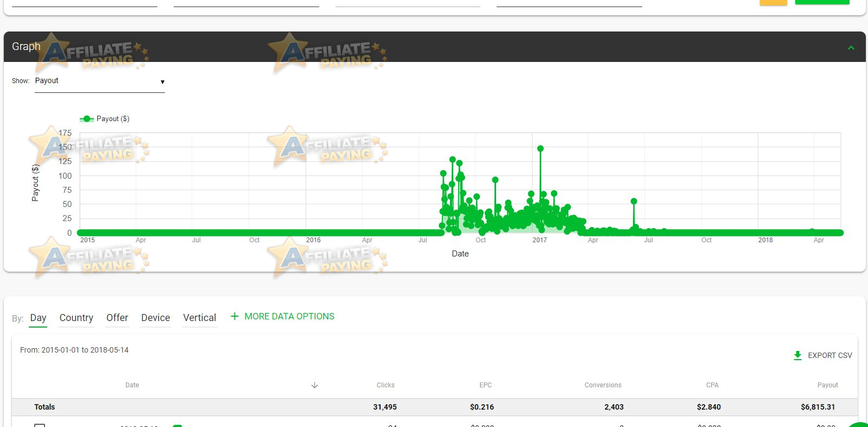
Task: Export the report with EXPORT CSV
Action: [x=830, y=355]
